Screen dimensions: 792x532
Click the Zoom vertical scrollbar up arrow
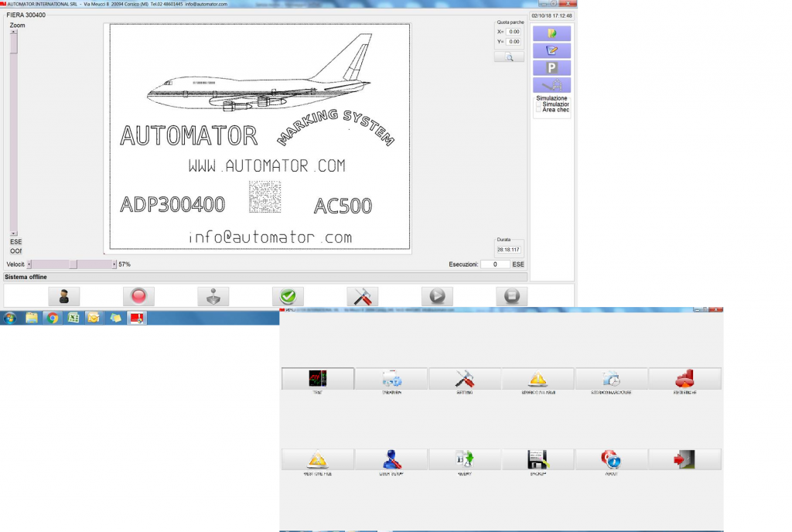click(13, 32)
